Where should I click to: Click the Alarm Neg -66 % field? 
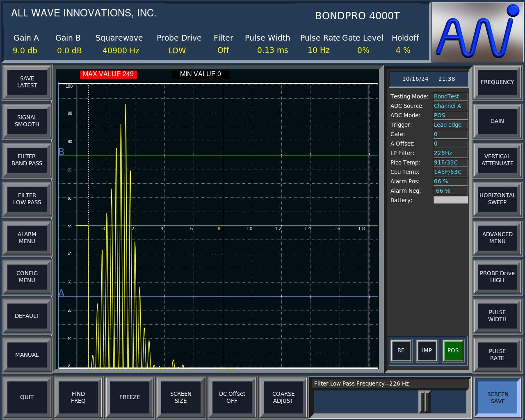450,191
